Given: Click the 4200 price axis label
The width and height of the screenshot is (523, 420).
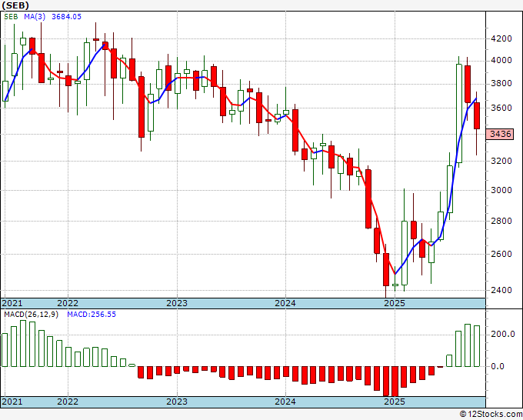Looking at the screenshot, I should pos(501,38).
